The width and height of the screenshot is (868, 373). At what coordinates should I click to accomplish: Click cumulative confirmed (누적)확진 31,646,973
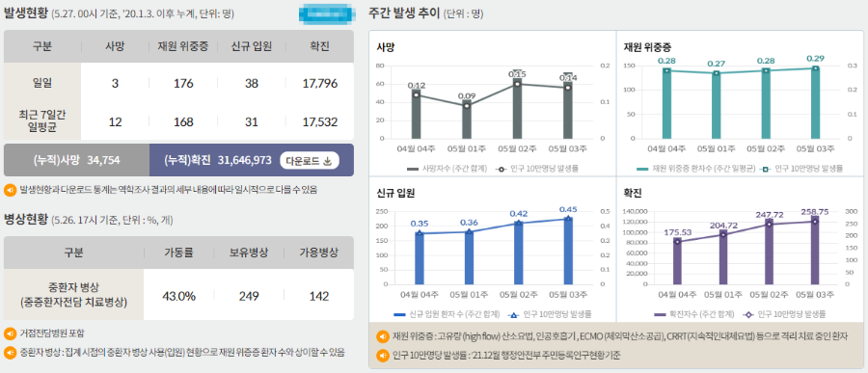(x=218, y=161)
